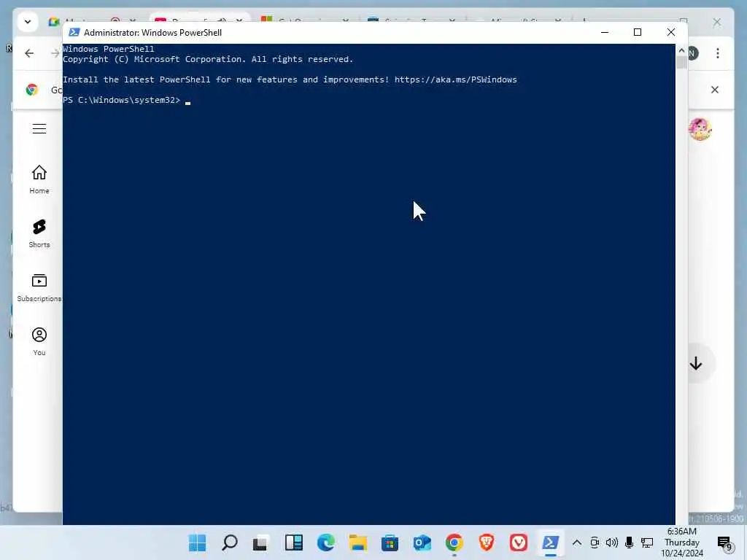This screenshot has width=747, height=560.
Task: Click the Meet Now camera tray icon
Action: 595,542
